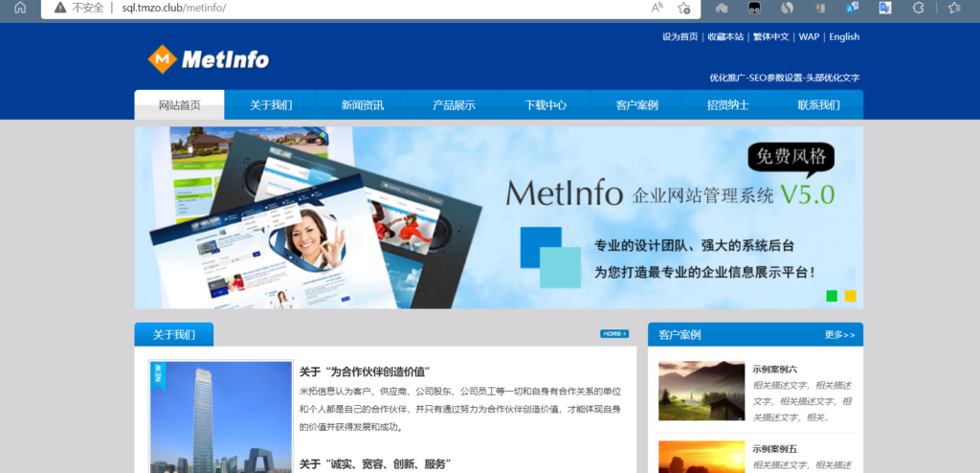This screenshot has width=980, height=473.
Task: Click the MORE icon beside 关于我们
Action: 614,333
